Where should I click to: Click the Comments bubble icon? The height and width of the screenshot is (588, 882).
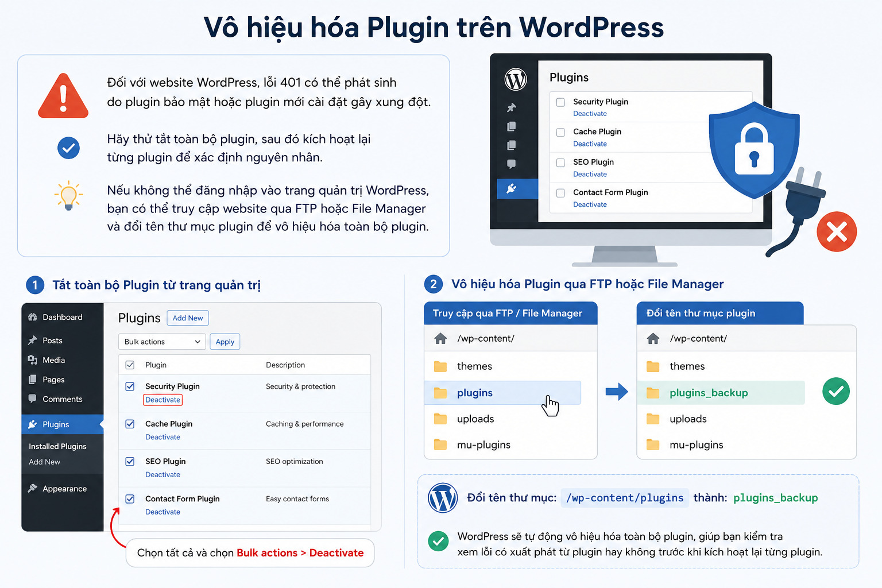point(33,399)
